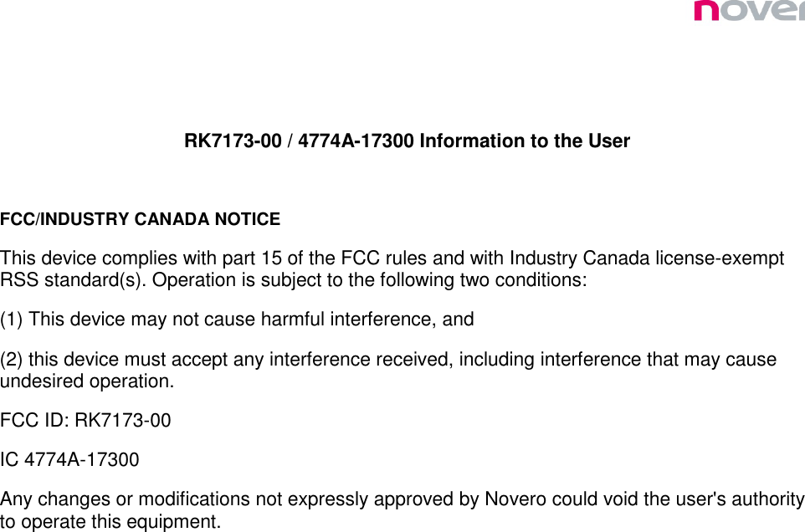
Task: Click the FCC/INDUSTRY CANADA NOTICE heading
Action: coord(140,219)
